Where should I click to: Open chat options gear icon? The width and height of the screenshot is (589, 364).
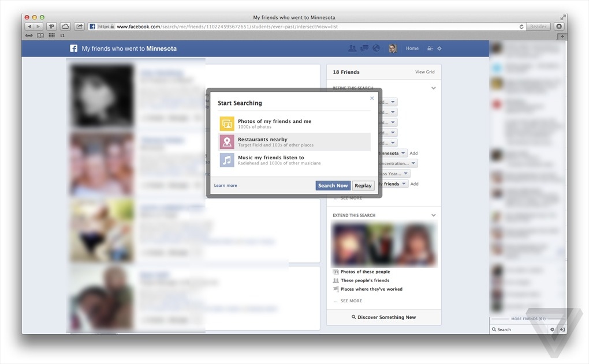552,329
